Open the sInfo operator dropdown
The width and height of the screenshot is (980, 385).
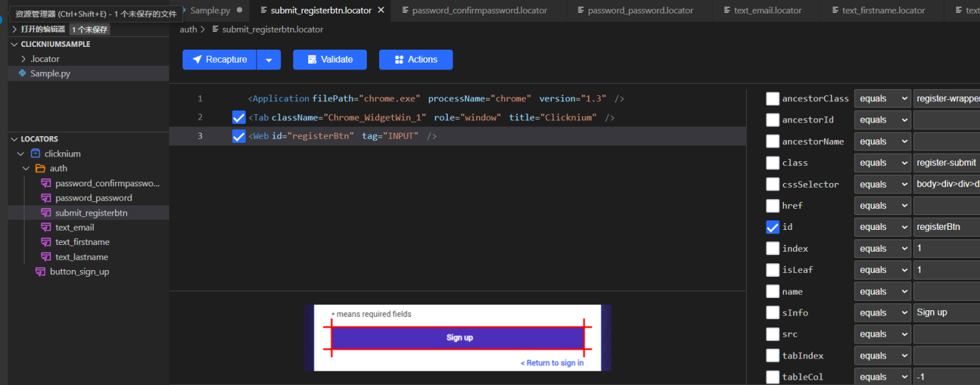tap(883, 313)
